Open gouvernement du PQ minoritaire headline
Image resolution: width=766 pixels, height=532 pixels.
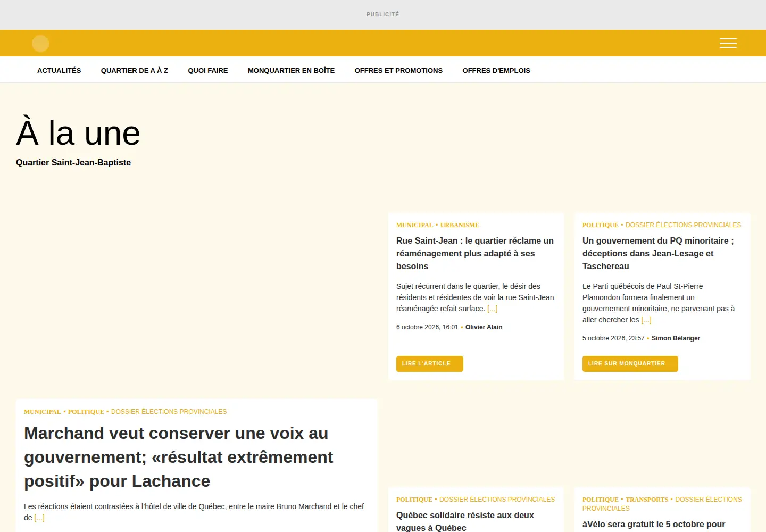click(658, 253)
